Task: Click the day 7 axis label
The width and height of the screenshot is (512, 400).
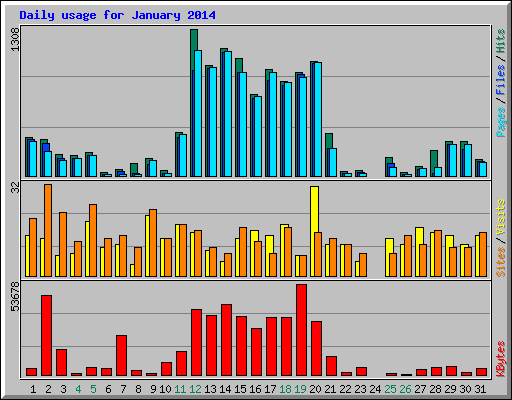Action: (x=123, y=389)
